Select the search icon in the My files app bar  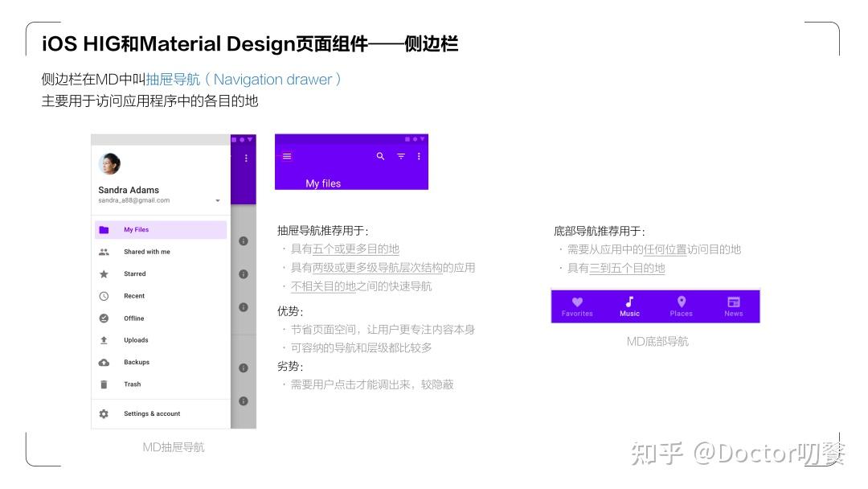(x=380, y=157)
